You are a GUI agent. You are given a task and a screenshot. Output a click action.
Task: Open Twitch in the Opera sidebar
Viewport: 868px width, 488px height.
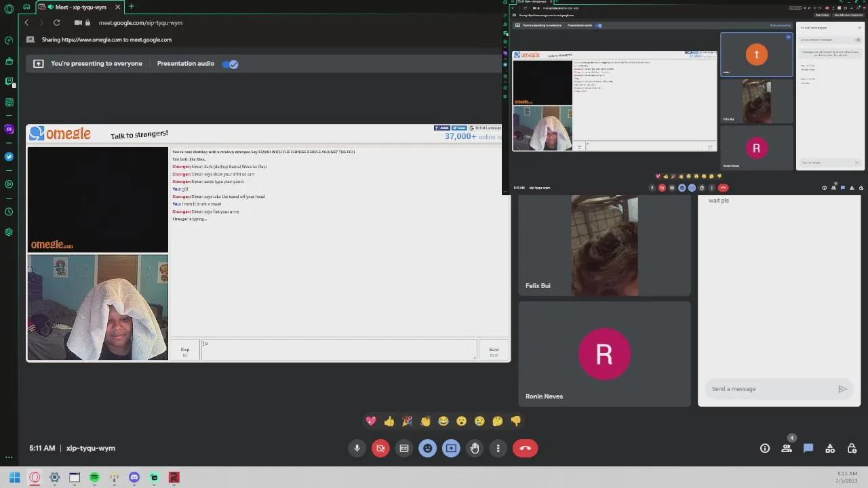coord(9,81)
